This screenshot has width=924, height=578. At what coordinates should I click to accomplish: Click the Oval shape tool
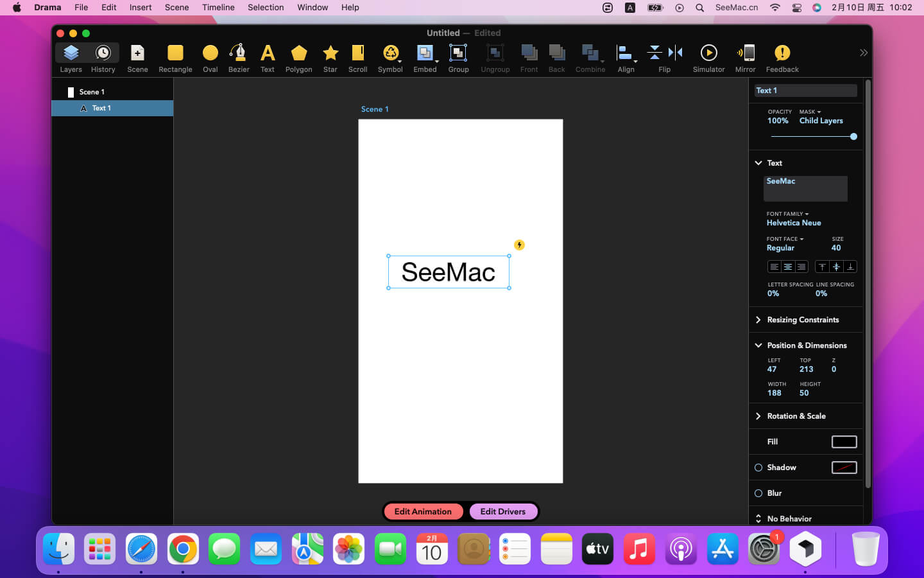click(210, 58)
